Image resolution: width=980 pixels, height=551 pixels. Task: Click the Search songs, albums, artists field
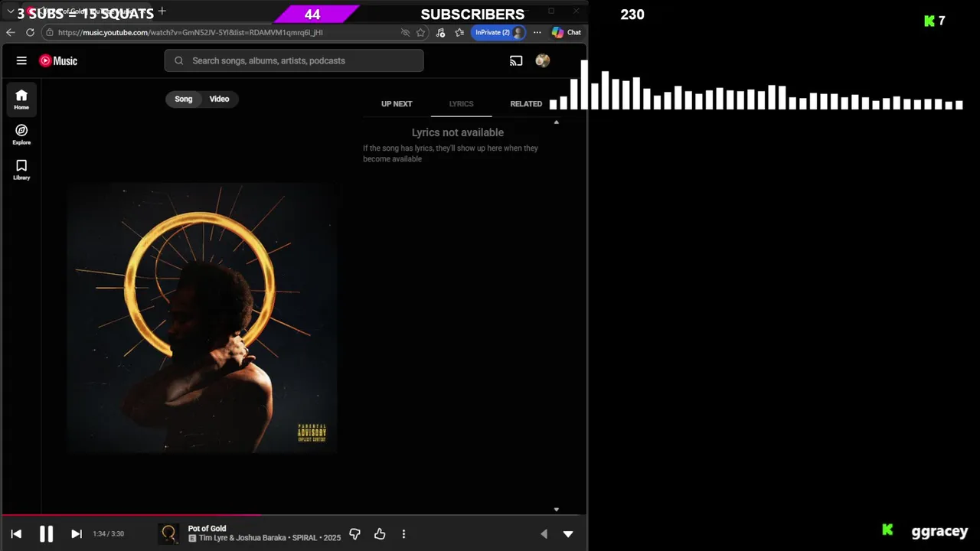(x=294, y=60)
